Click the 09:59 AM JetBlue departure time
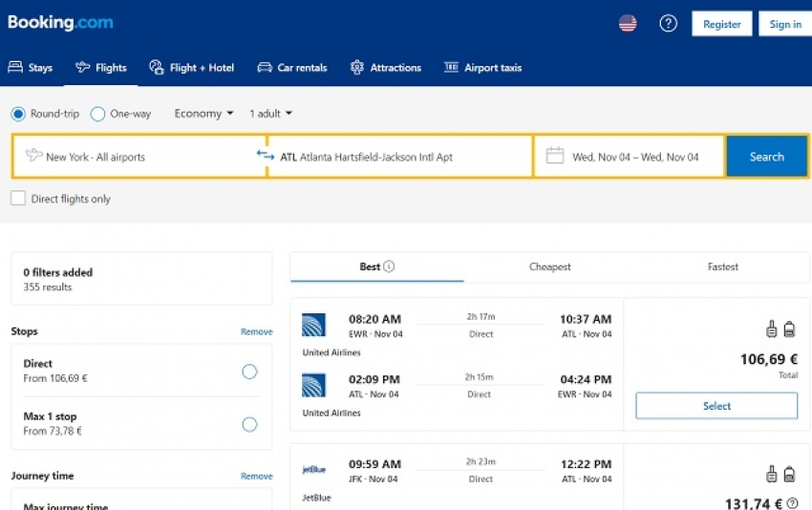The image size is (812, 510). click(374, 464)
